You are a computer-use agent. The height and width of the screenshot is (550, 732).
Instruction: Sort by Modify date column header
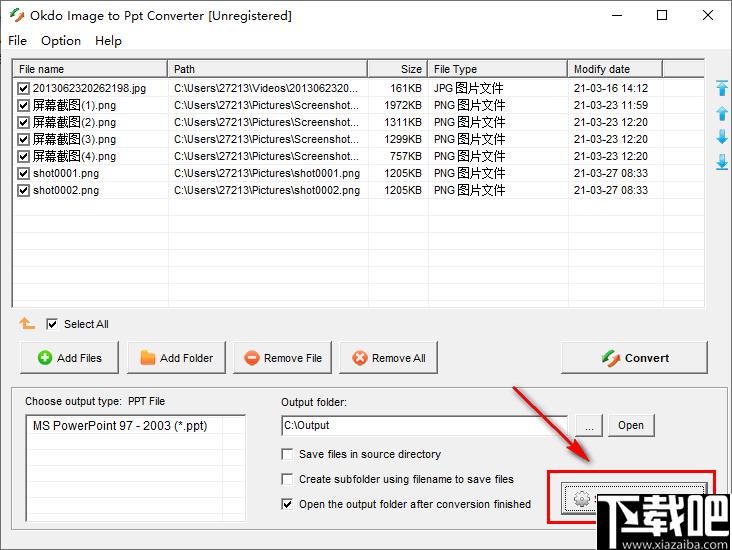pyautogui.click(x=615, y=69)
